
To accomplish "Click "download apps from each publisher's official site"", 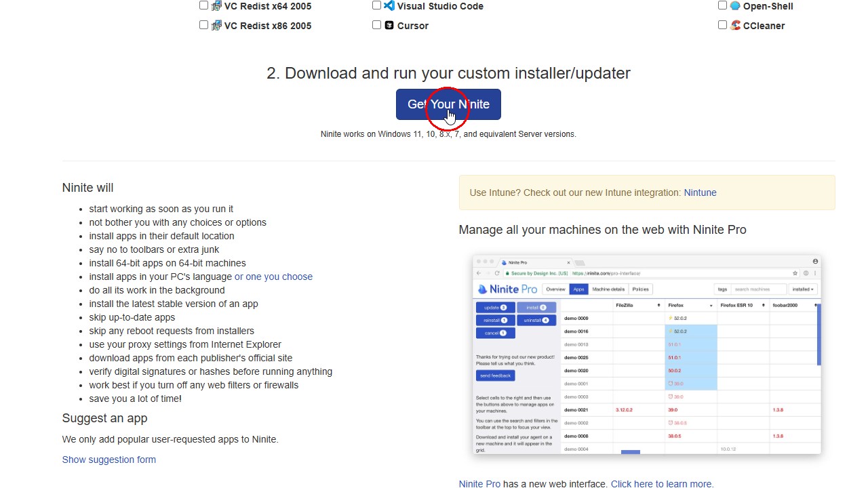I will point(191,358).
